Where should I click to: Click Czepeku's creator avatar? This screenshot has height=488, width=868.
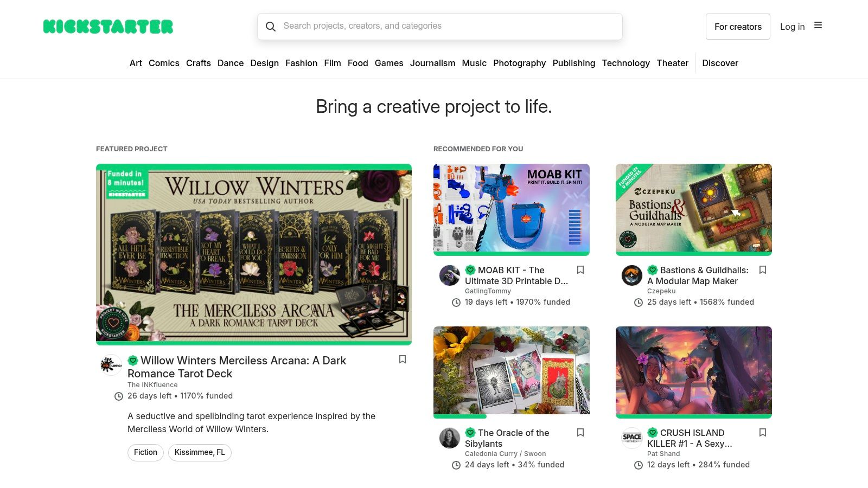(x=631, y=275)
